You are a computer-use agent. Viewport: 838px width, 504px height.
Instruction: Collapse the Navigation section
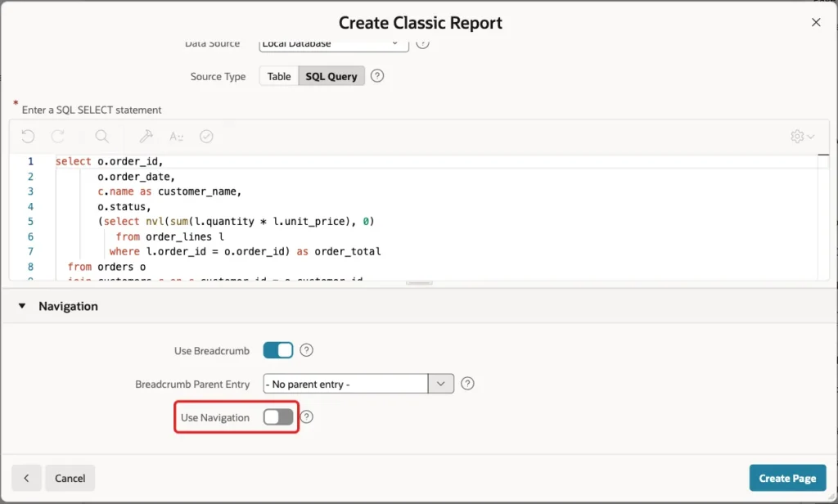click(x=22, y=306)
